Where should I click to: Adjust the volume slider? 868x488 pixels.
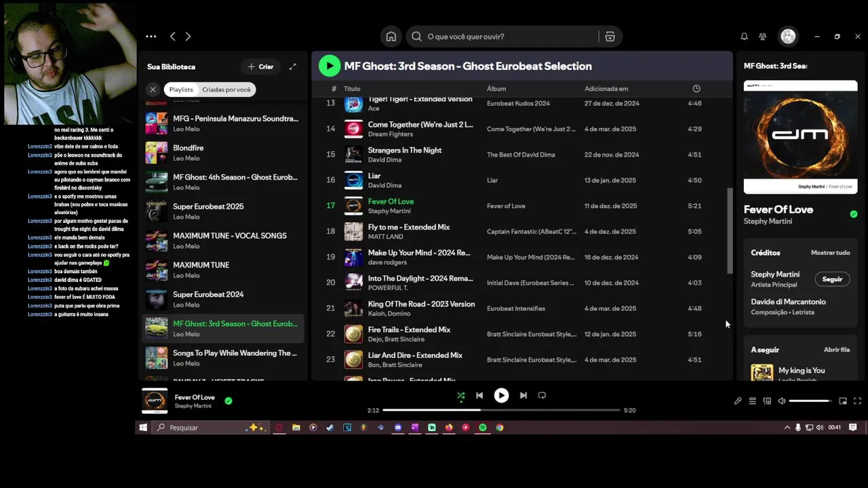point(810,401)
